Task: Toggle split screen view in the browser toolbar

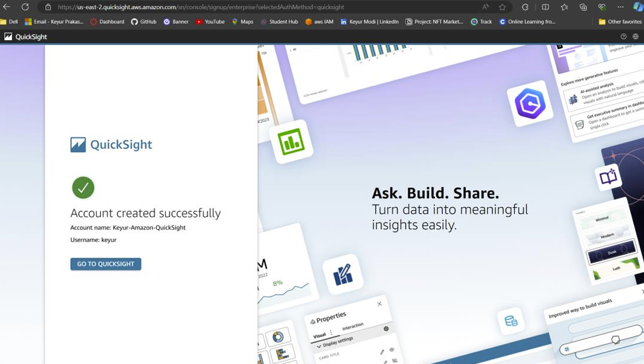Action: [x=545, y=7]
